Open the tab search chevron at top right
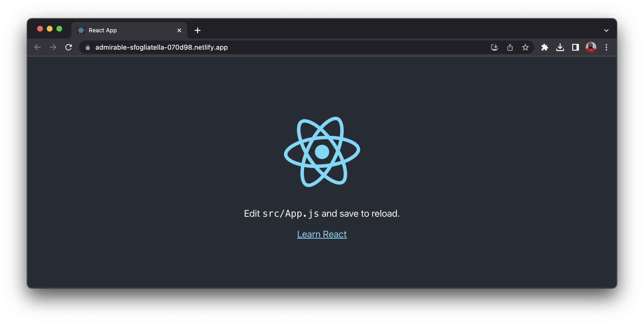The height and width of the screenshot is (324, 644). 606,30
